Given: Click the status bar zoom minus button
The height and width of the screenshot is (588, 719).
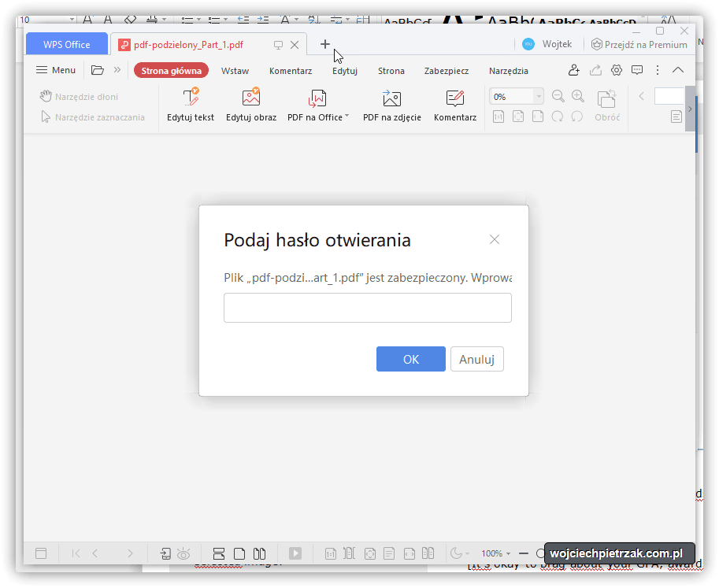Looking at the screenshot, I should click(523, 553).
